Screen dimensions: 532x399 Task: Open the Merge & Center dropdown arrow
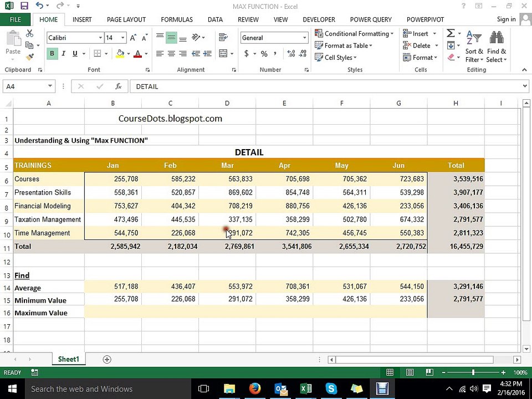tap(232, 54)
